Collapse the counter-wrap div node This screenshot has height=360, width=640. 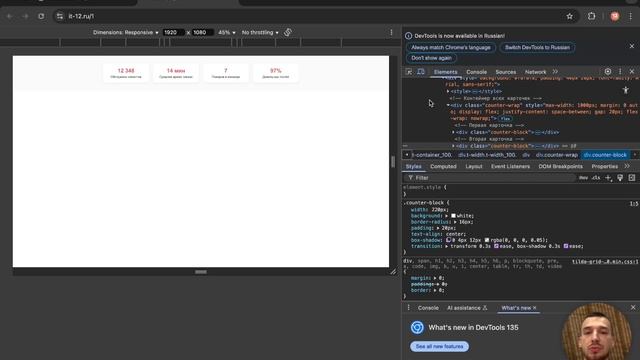[x=448, y=105]
